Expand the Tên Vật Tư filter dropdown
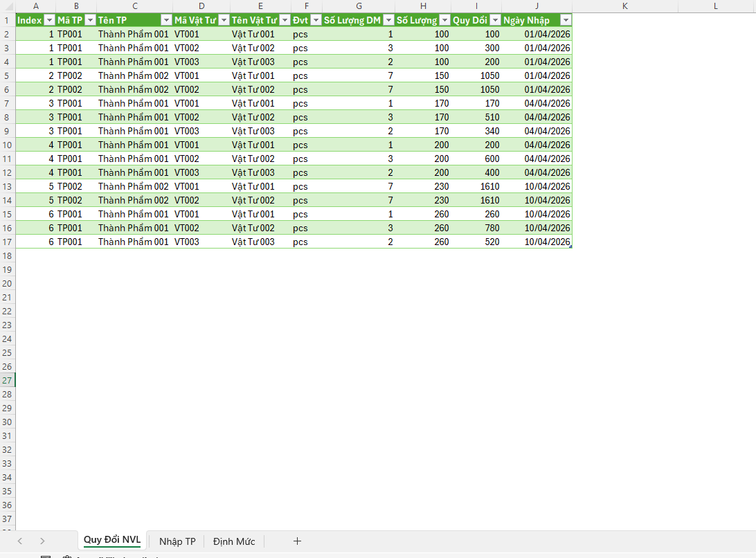 [x=284, y=20]
